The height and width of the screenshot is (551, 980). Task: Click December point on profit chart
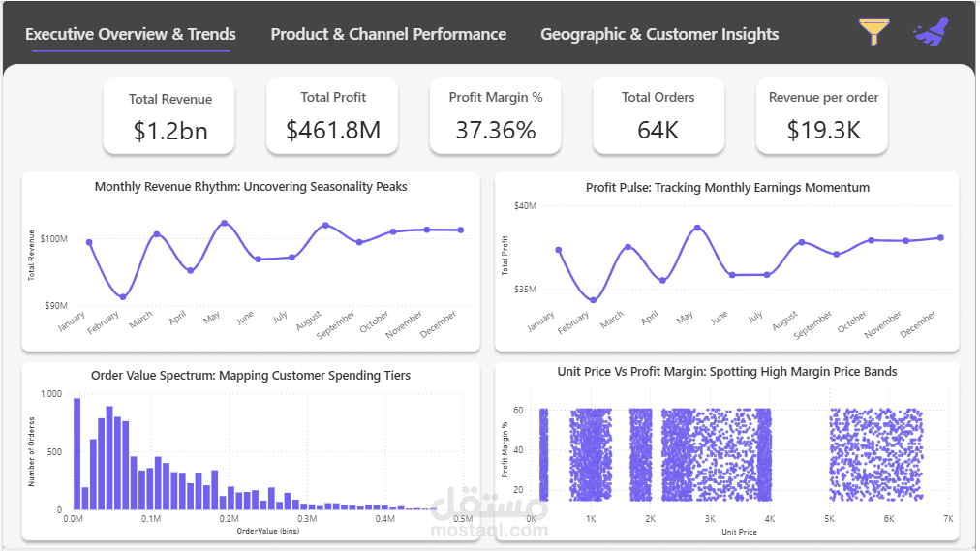pyautogui.click(x=940, y=237)
